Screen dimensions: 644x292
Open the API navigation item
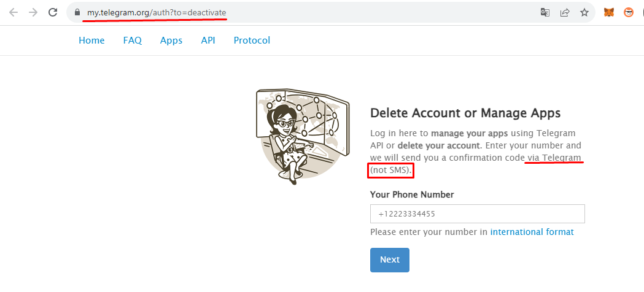(208, 40)
